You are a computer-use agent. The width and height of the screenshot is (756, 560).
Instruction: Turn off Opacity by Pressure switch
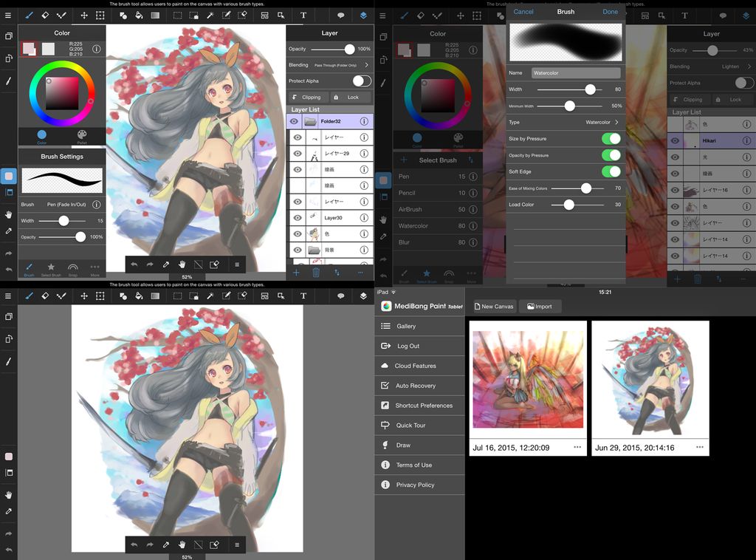point(611,155)
